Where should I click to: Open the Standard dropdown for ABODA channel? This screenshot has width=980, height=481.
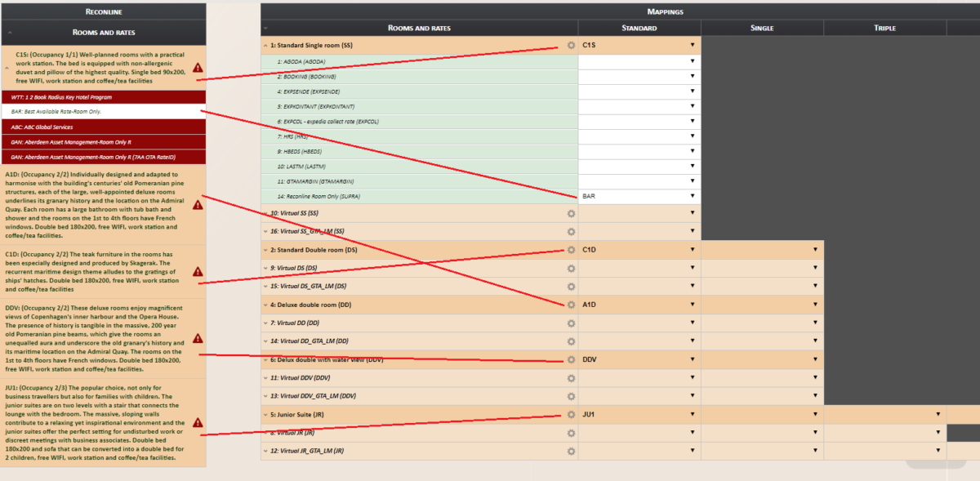692,63
